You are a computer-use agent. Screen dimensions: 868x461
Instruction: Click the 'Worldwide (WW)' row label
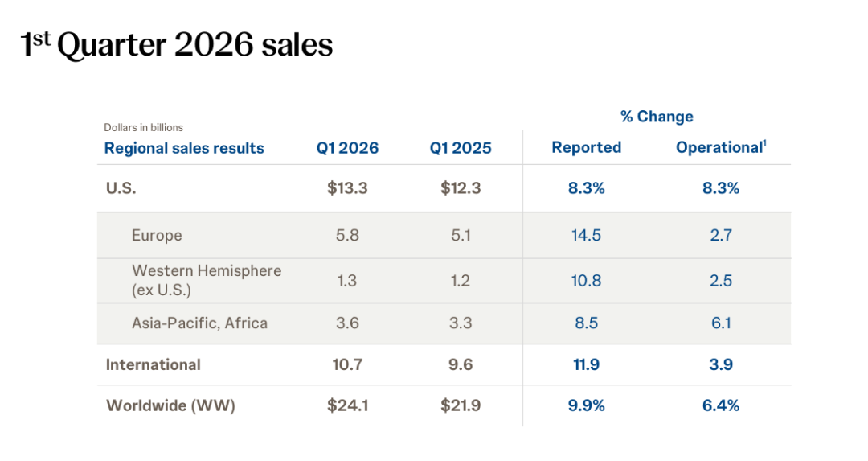[170, 405]
